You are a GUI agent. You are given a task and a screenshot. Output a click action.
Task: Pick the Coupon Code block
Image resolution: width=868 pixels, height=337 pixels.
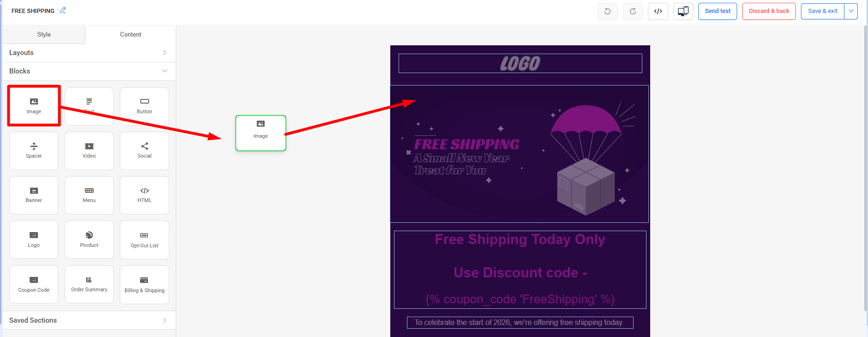34,284
